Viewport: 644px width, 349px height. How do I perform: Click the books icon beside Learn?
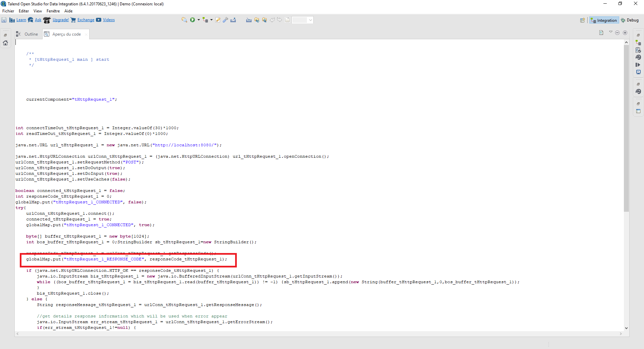(12, 20)
